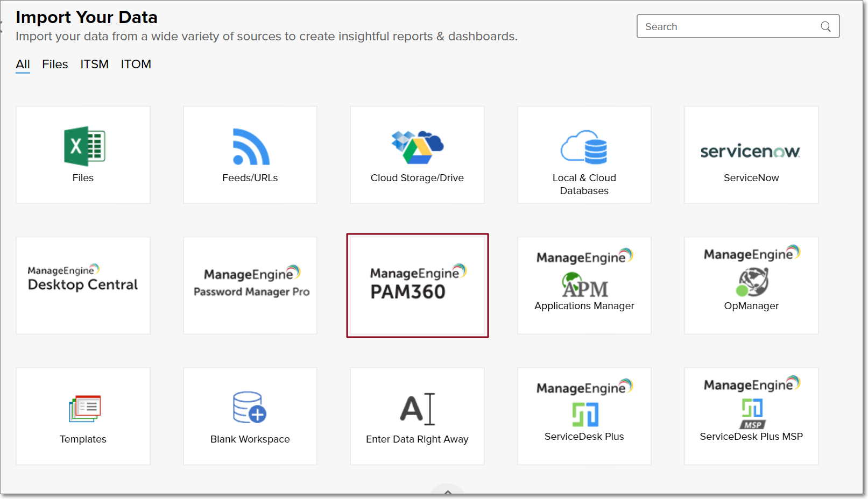Screen dimensions: 868x499
Task: Open the Templates icon
Action: tap(84, 409)
